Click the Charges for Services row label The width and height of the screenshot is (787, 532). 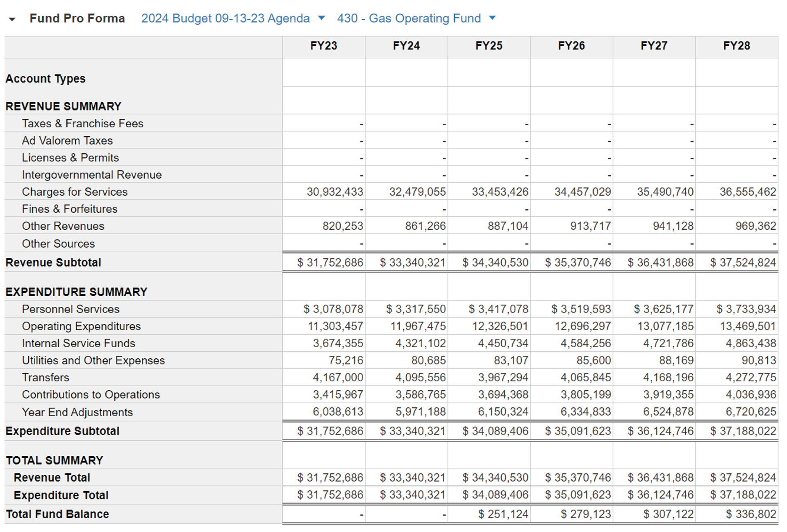coord(75,192)
